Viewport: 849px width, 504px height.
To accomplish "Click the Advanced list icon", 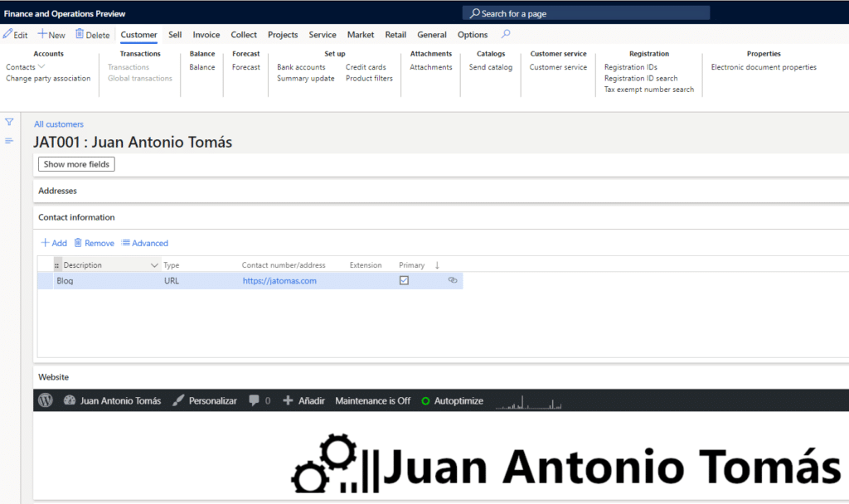I will 126,243.
